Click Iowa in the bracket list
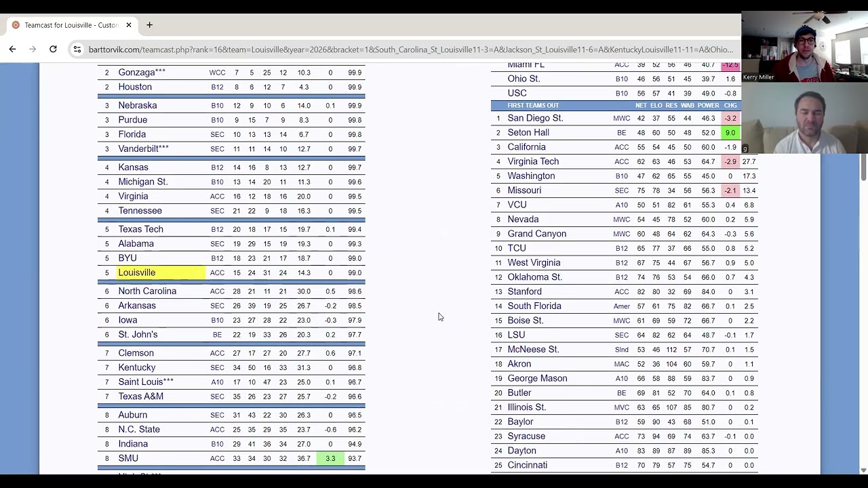Image resolution: width=868 pixels, height=488 pixels. [127, 320]
